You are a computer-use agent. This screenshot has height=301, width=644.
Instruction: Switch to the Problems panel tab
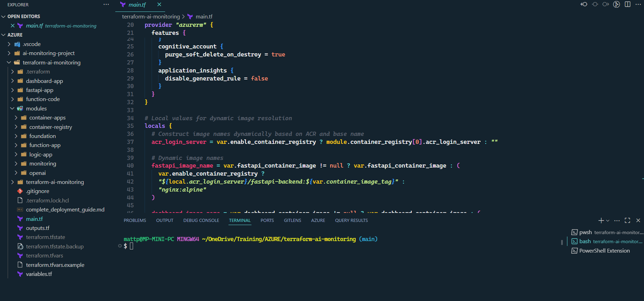point(135,221)
